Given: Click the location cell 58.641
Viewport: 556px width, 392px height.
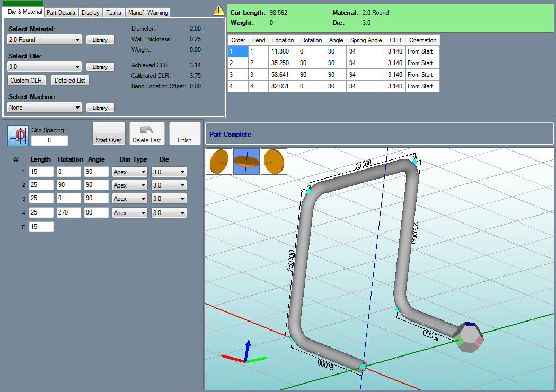Looking at the screenshot, I should point(283,75).
